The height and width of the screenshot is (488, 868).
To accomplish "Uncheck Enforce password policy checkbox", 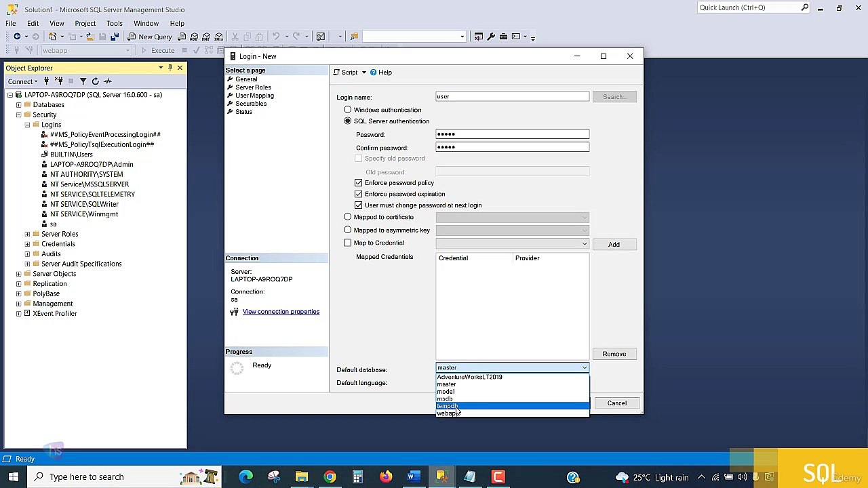I will pyautogui.click(x=359, y=183).
